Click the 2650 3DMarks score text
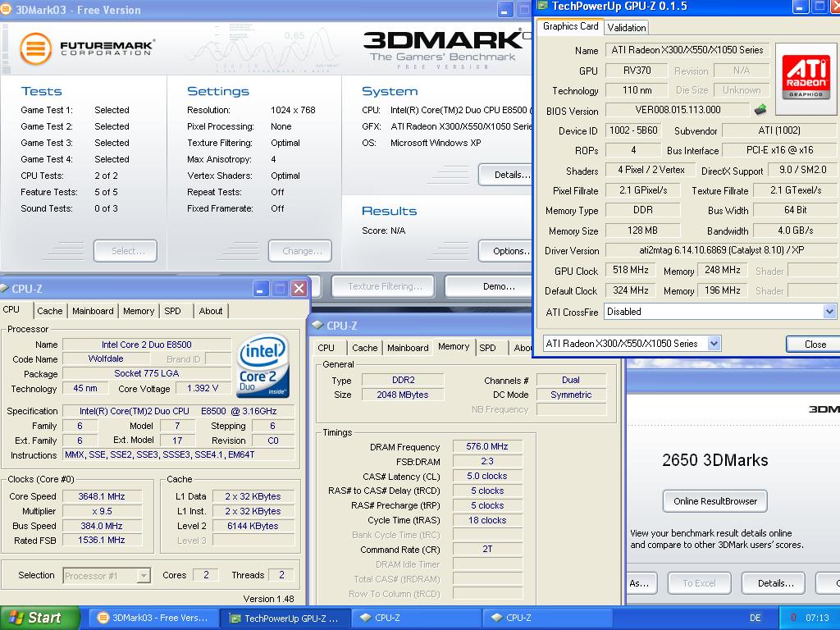840x630 pixels. pos(714,460)
